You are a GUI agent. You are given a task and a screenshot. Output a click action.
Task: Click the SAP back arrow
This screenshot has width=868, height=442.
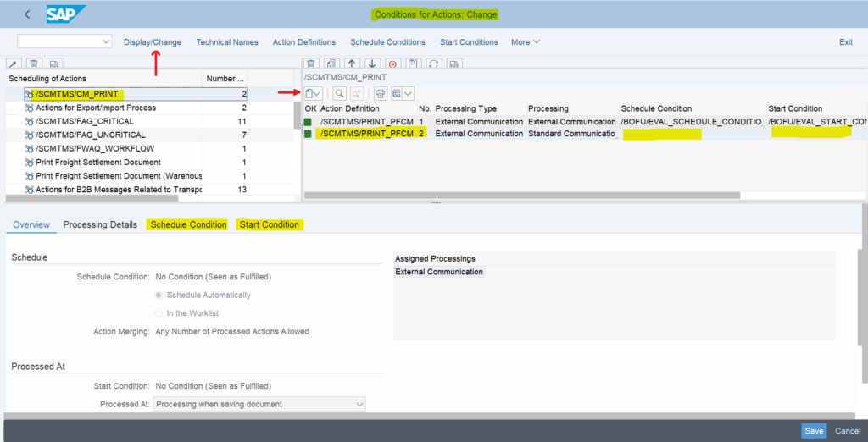point(27,14)
